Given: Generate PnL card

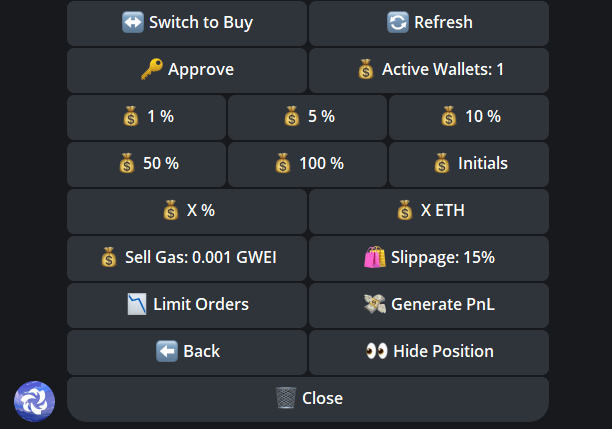Looking at the screenshot, I should (428, 305).
